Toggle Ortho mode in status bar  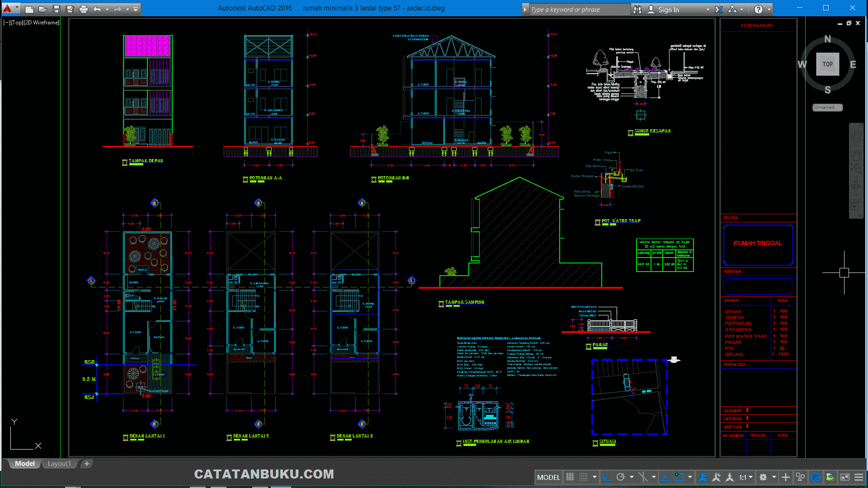click(607, 477)
